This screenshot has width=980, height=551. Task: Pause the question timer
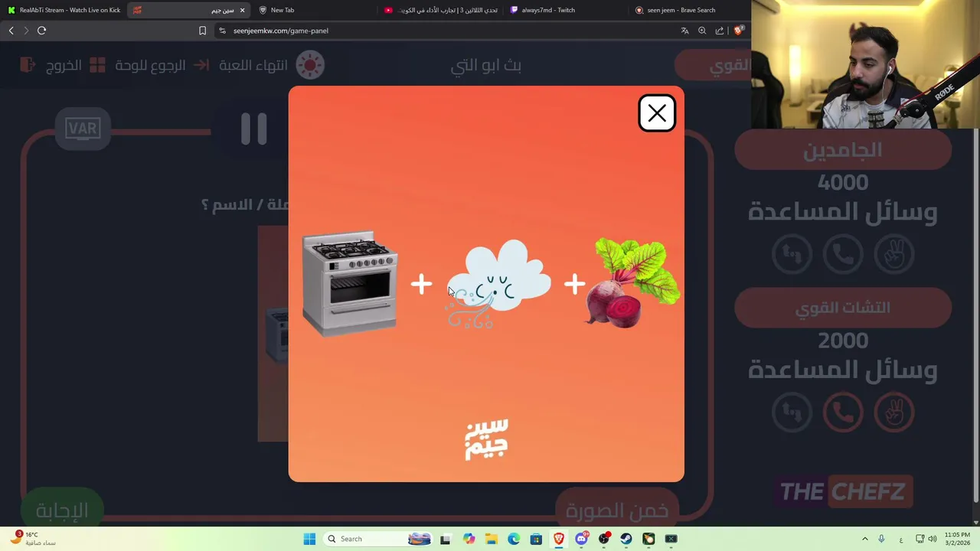pyautogui.click(x=253, y=129)
